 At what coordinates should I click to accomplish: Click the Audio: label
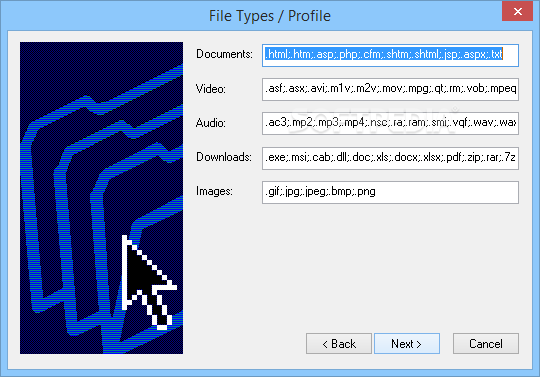(x=210, y=123)
